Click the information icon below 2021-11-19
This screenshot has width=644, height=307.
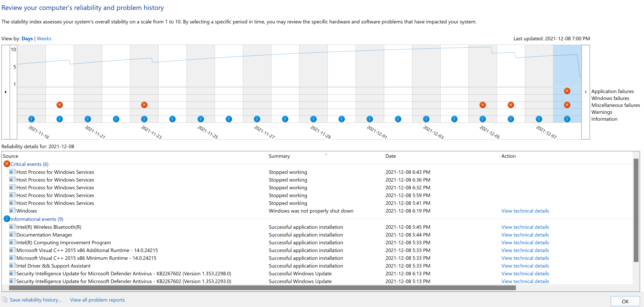click(x=32, y=119)
